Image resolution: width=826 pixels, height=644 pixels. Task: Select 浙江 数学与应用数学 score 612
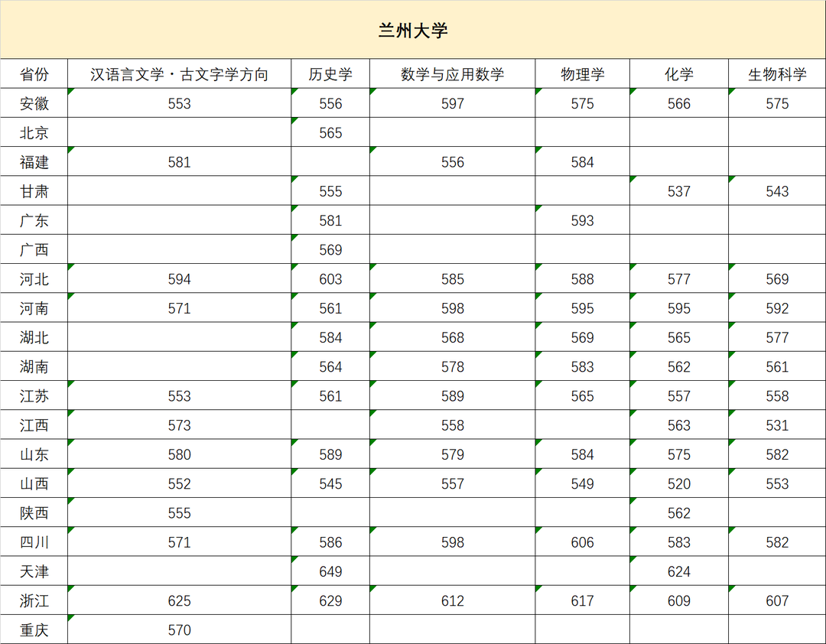click(x=453, y=600)
